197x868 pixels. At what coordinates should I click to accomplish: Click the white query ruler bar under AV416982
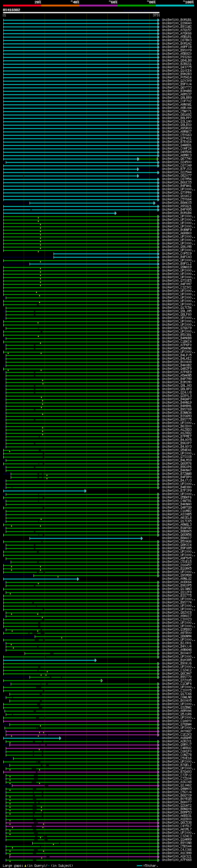coord(81,12)
